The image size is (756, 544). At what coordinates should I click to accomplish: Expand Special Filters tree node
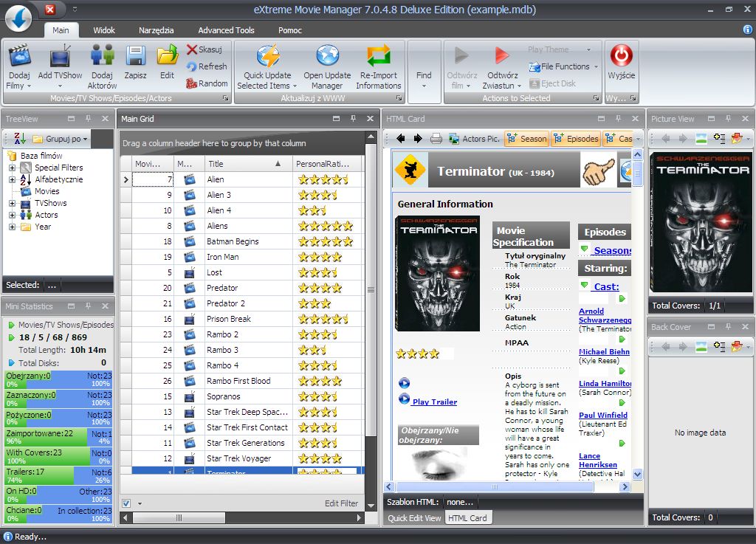click(x=12, y=168)
